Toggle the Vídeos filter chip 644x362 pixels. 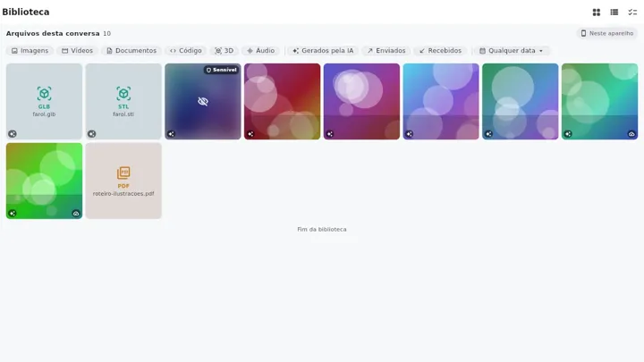coord(77,50)
